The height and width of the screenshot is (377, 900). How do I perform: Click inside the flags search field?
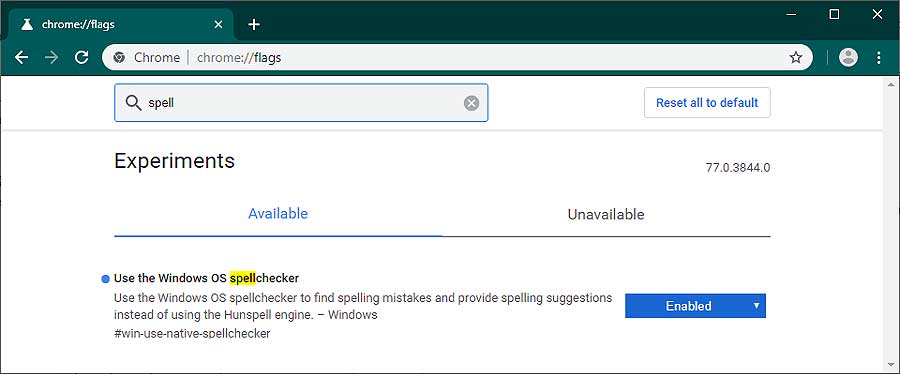[x=301, y=103]
